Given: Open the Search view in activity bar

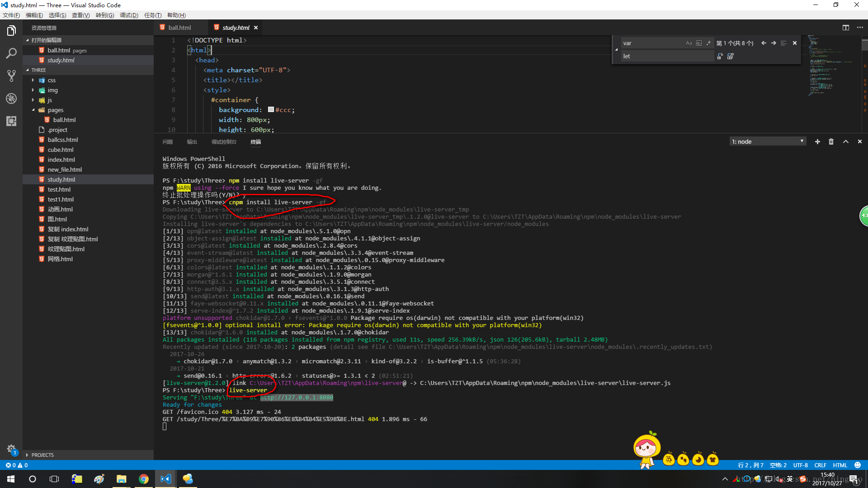Looking at the screenshot, I should [11, 53].
